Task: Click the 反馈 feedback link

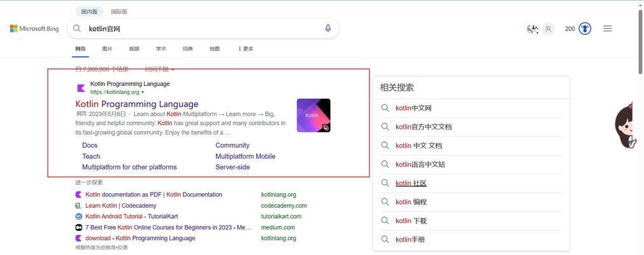Action: pyautogui.click(x=123, y=247)
